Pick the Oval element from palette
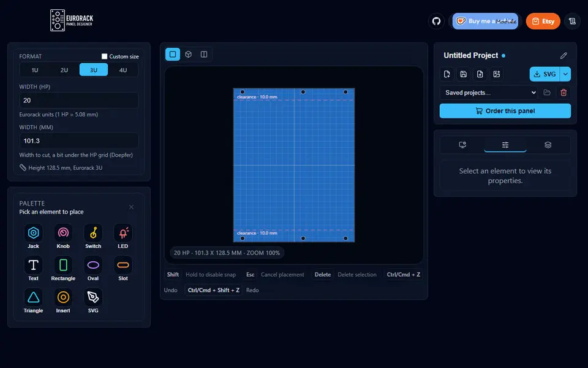This screenshot has height=368, width=588. pos(93,269)
